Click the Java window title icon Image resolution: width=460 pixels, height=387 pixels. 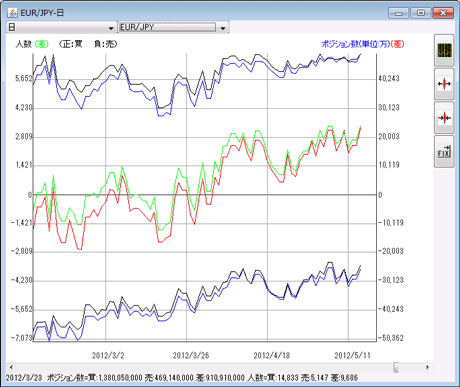13,13
